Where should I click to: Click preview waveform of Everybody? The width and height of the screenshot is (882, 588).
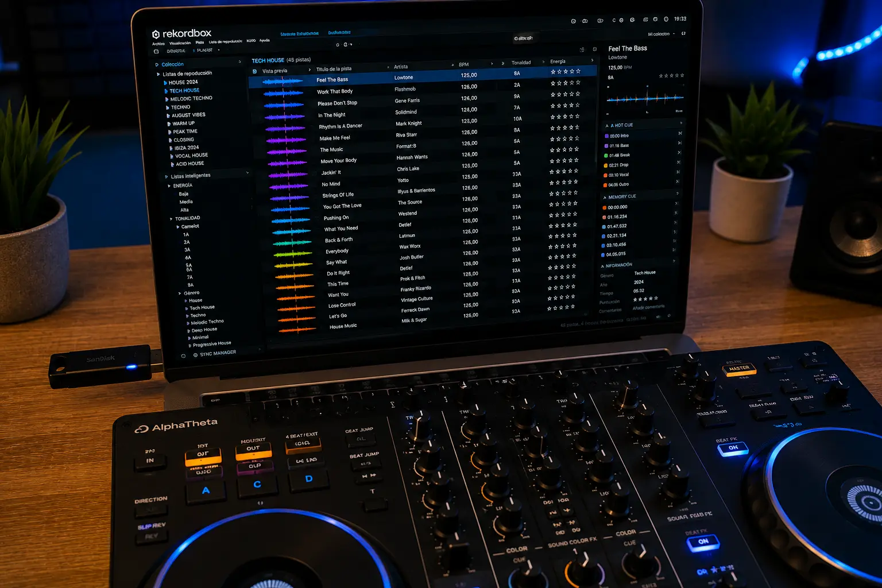[292, 253]
